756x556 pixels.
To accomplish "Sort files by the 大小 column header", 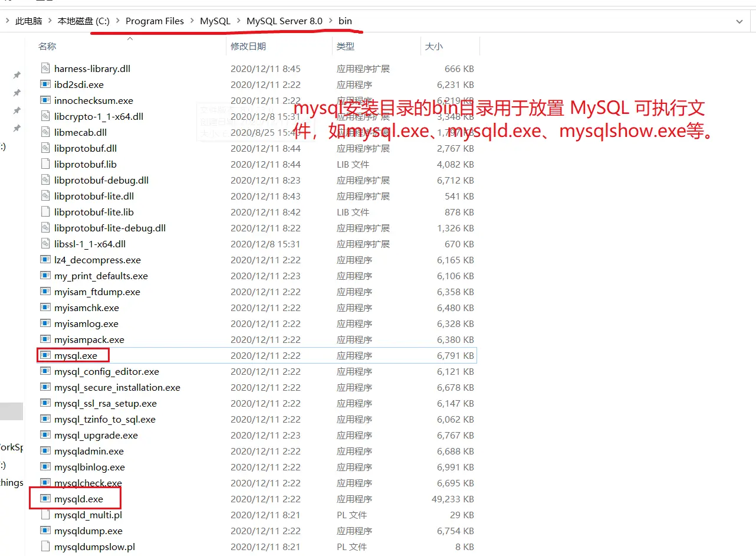I will pyautogui.click(x=434, y=46).
